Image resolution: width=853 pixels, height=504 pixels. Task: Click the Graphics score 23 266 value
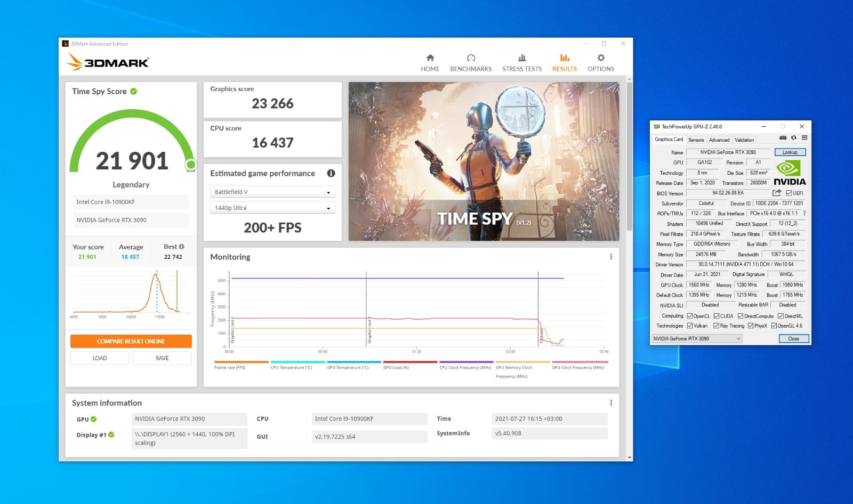coord(272,103)
